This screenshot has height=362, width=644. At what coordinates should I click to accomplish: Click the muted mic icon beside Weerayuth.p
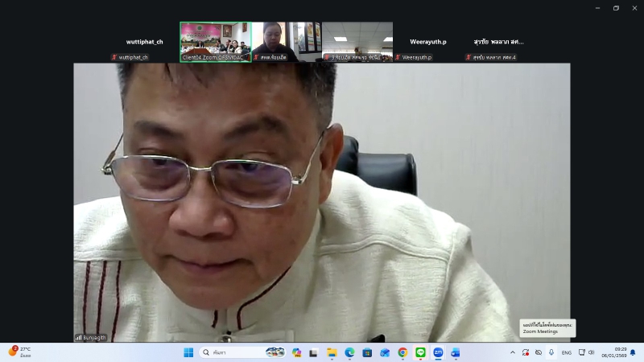click(398, 58)
